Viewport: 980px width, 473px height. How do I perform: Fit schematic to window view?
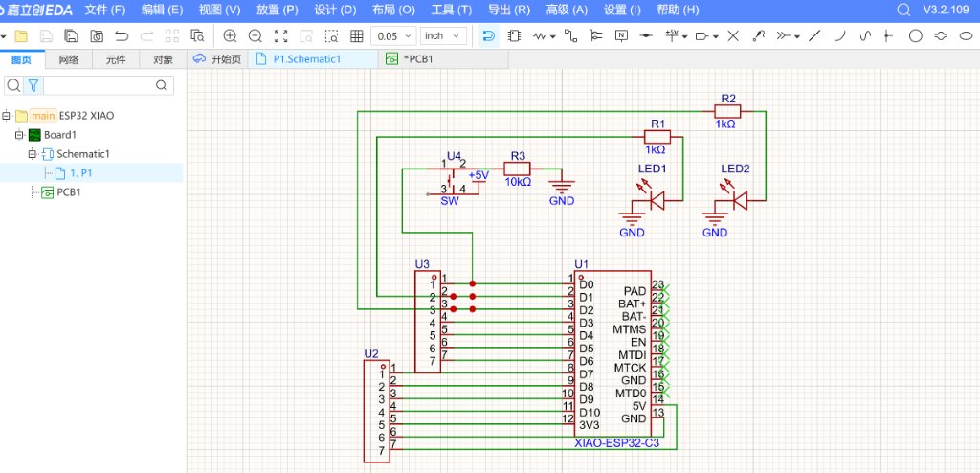pos(280,36)
